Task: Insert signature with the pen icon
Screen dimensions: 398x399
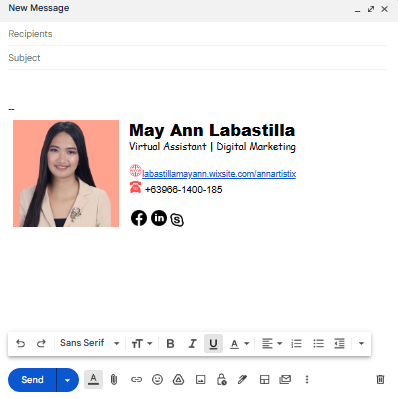Action: (x=242, y=379)
